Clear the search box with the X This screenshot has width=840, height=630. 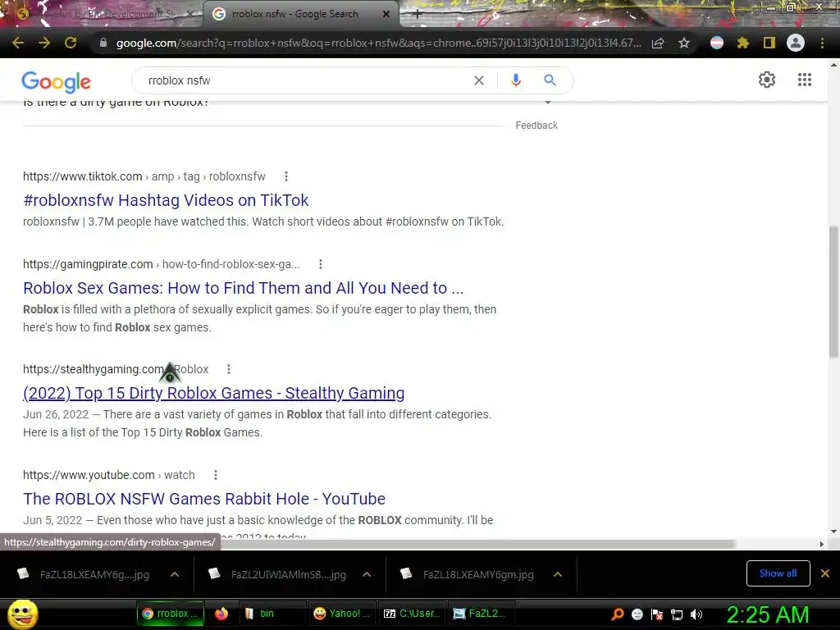tap(479, 80)
